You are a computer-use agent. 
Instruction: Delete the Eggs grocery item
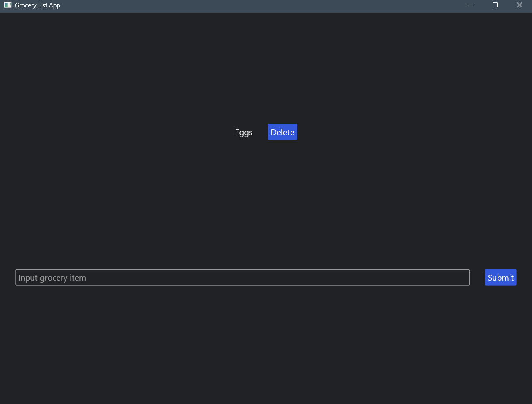click(x=282, y=132)
